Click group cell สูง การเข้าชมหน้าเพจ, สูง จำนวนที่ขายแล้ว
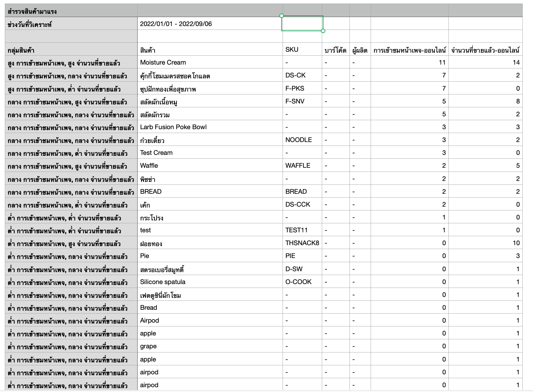 point(71,62)
